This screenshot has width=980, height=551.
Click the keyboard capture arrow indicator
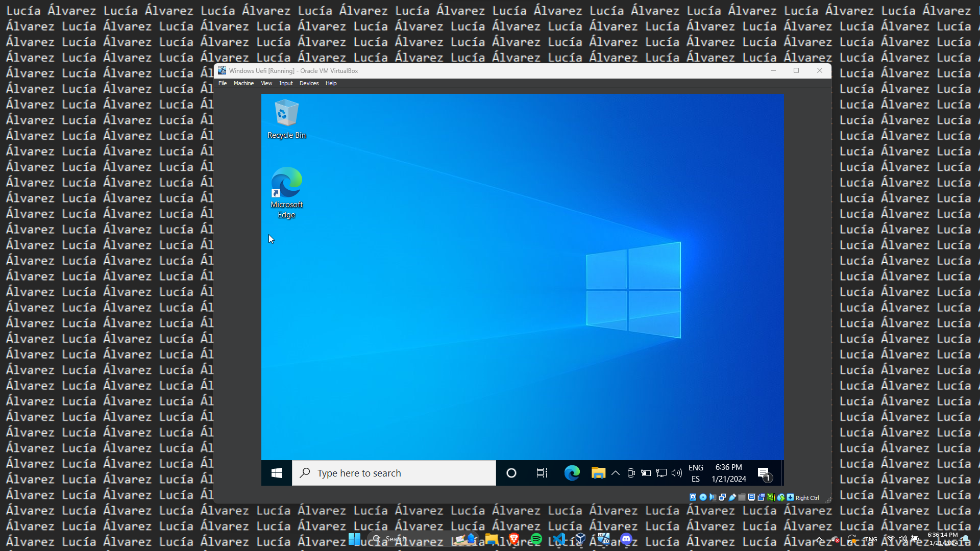[x=790, y=497]
